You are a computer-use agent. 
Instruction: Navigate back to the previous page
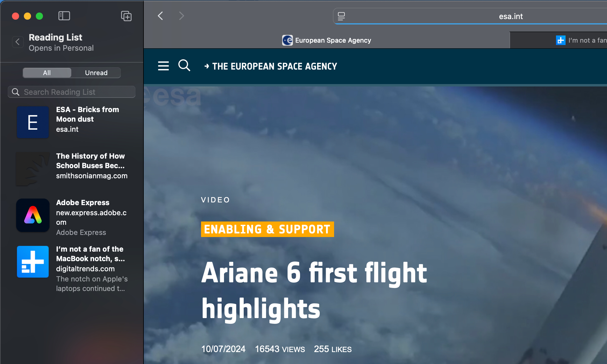tap(160, 16)
